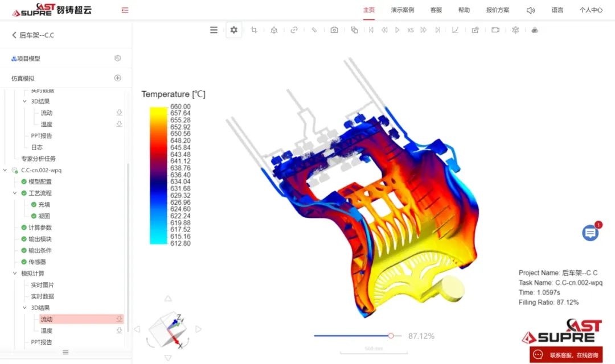Click the filling ratio progress slider handle
This screenshot has height=364, width=615.
click(391, 336)
